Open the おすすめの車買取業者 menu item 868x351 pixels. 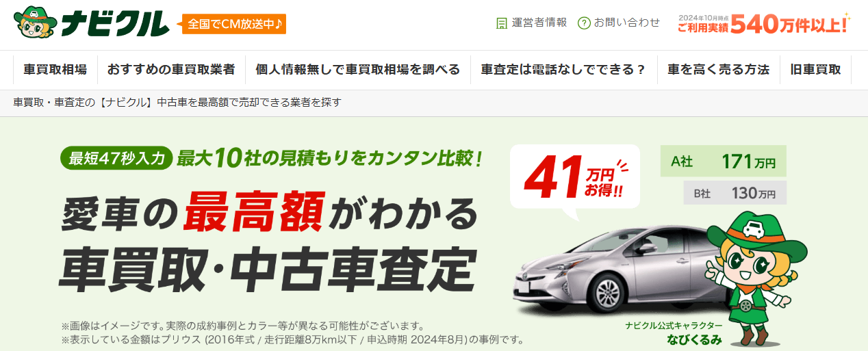pyautogui.click(x=171, y=70)
